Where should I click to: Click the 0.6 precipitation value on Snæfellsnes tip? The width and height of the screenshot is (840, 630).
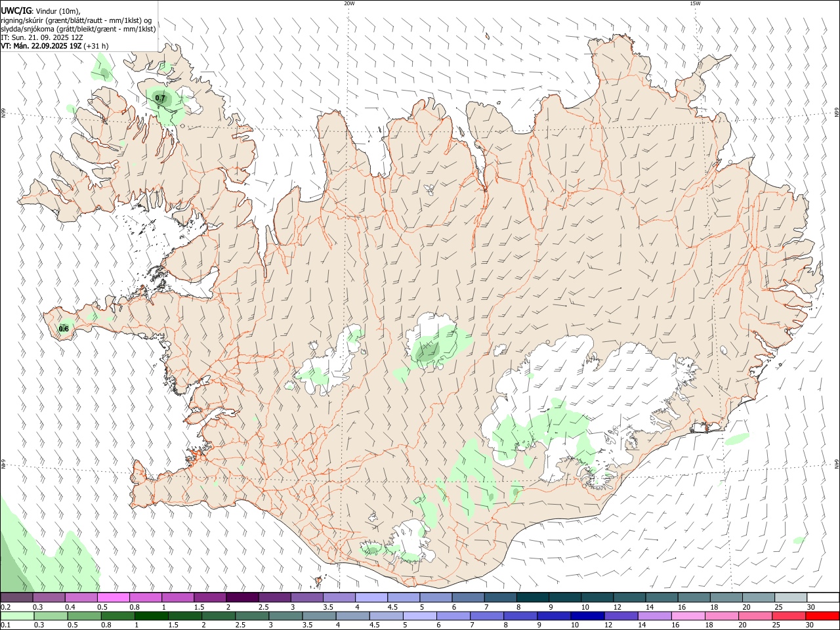(x=64, y=329)
